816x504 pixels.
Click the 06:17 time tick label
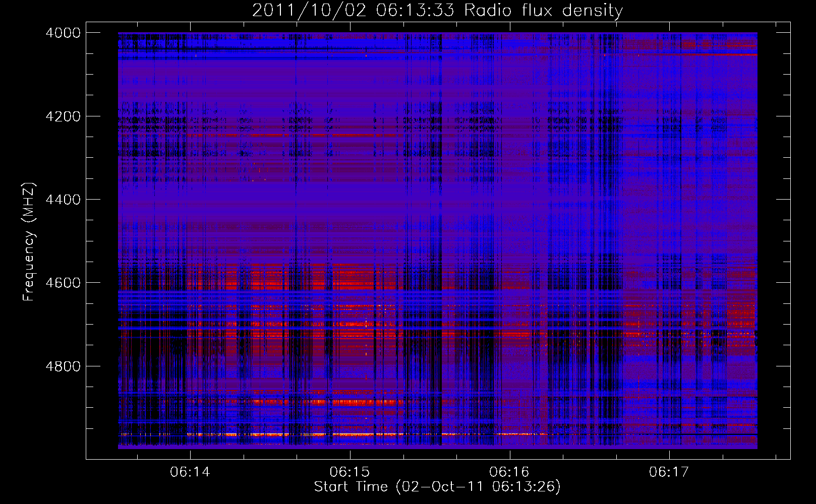(669, 472)
